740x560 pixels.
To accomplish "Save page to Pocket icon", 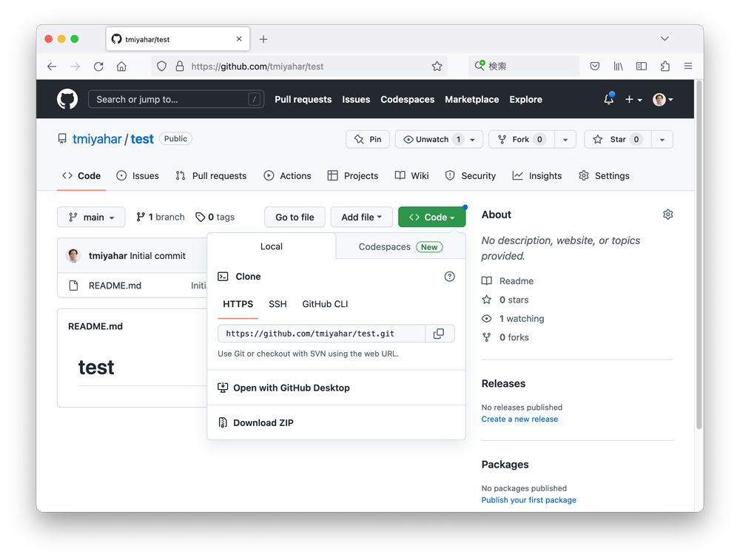I will 595,67.
